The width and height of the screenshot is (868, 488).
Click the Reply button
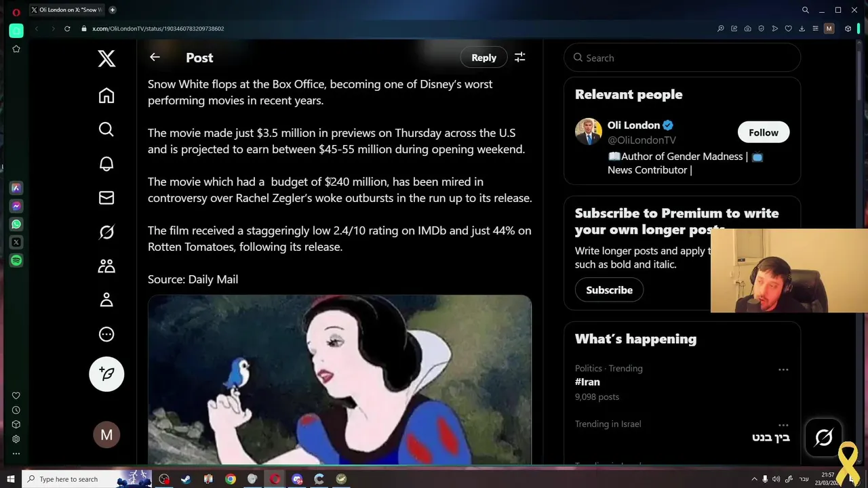coord(484,58)
